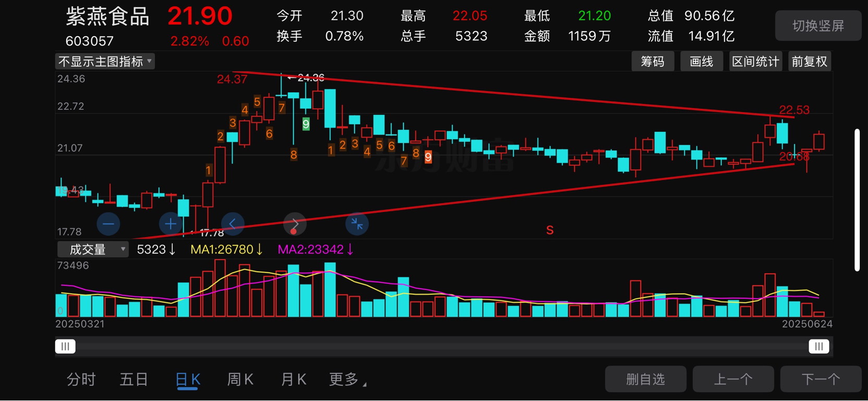Click the 今开 21.30 value
868x401 pixels.
(347, 16)
